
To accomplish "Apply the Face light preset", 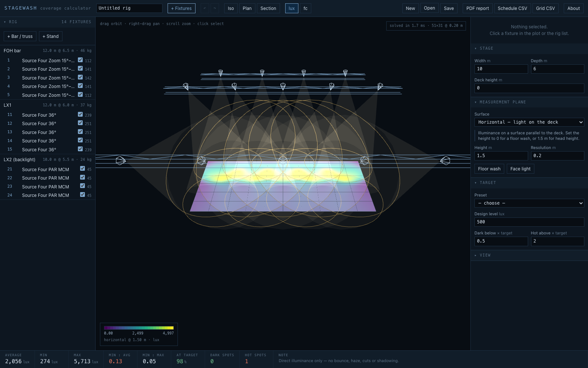I will point(520,169).
